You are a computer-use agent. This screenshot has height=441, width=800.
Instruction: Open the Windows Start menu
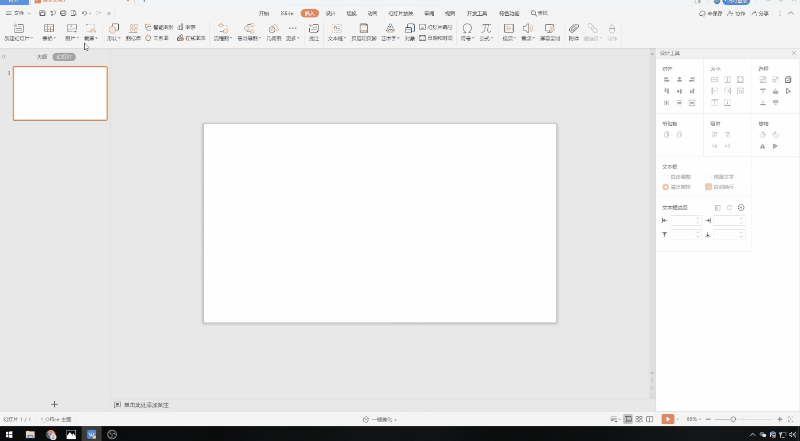tap(9, 434)
